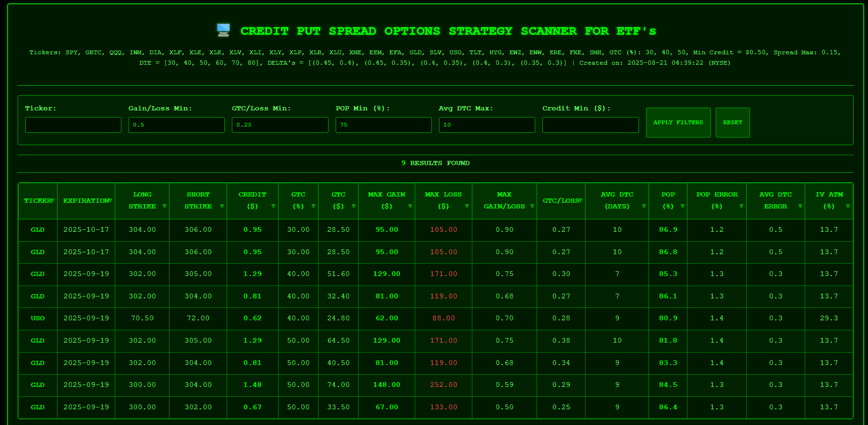Click the Max Gain/Loss column header
The height and width of the screenshot is (425, 868).
point(504,201)
